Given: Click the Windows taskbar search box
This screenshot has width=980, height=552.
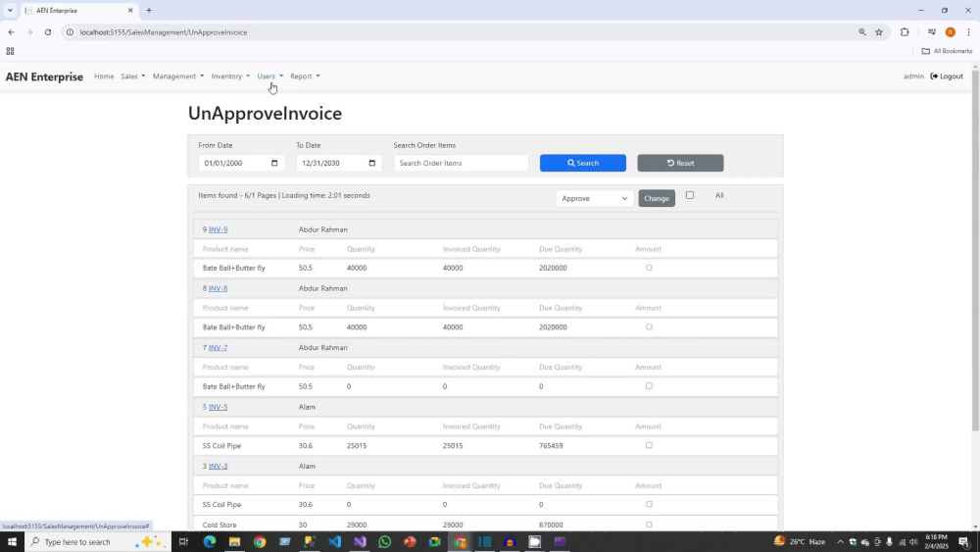Looking at the screenshot, I should point(98,541).
